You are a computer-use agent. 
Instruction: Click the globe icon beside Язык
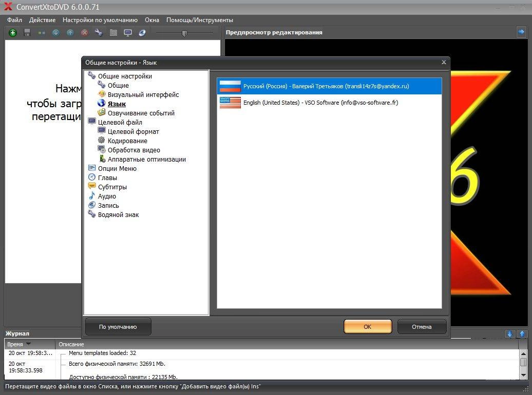(102, 103)
